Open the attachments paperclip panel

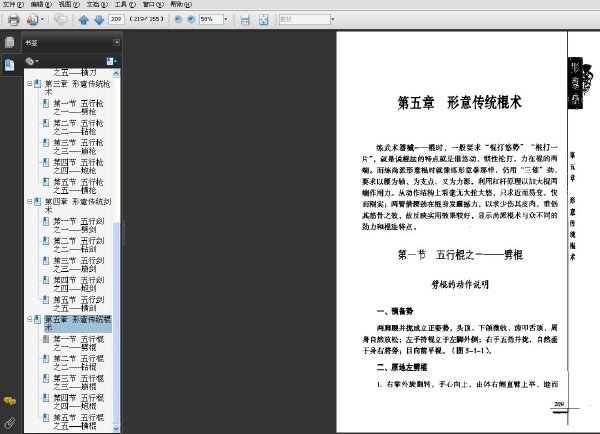click(10, 423)
